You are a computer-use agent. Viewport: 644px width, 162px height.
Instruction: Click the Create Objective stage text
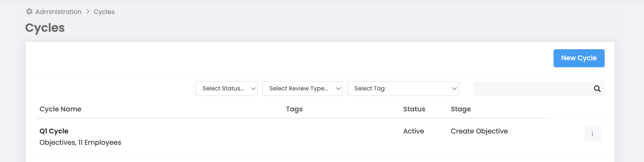479,131
